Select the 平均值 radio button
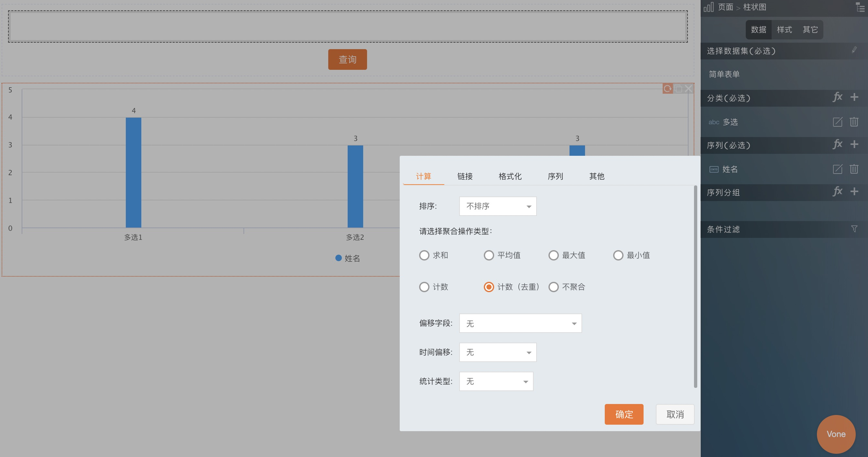 click(x=489, y=255)
